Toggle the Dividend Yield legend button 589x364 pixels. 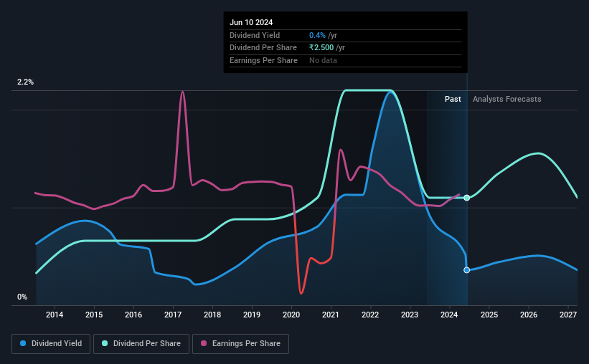point(51,344)
